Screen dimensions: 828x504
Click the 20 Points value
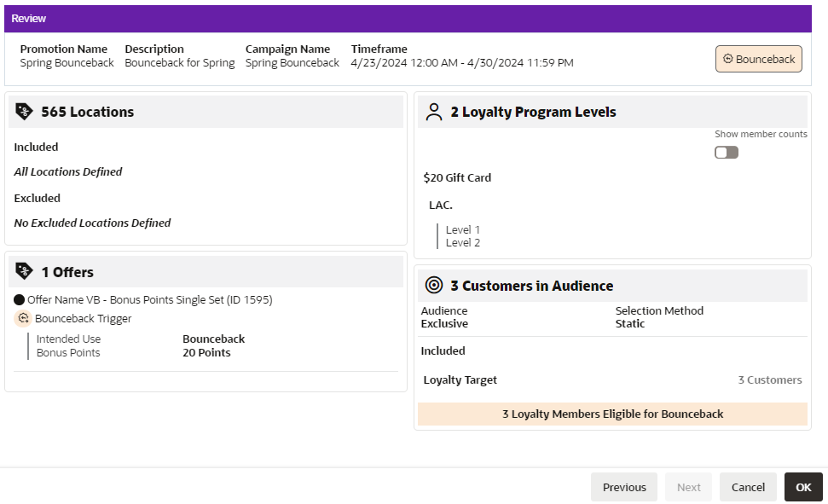[x=206, y=353]
